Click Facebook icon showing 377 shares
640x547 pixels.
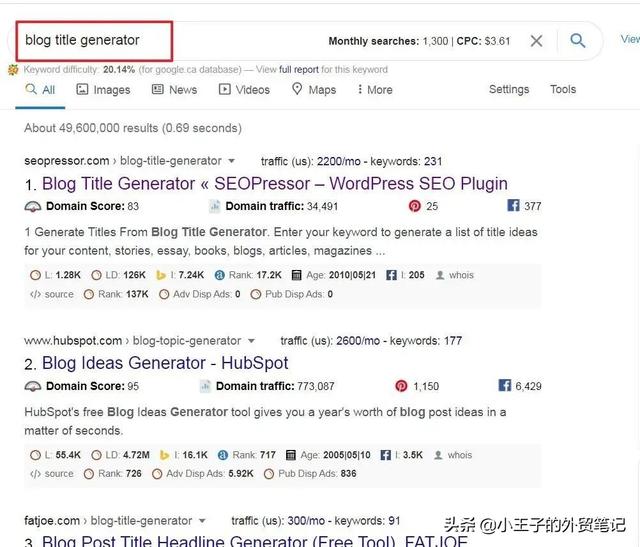(x=513, y=205)
